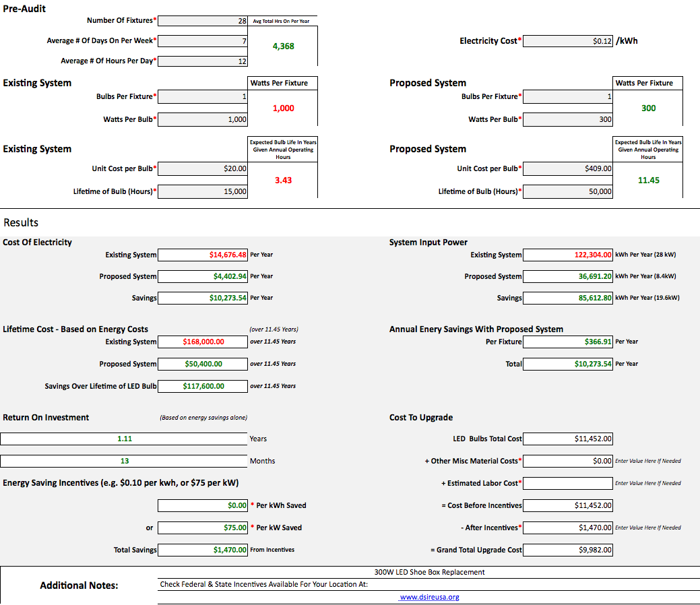Screen dimensions: 700x605
Task: Click the Return On Investment Years cell
Action: coord(124,439)
